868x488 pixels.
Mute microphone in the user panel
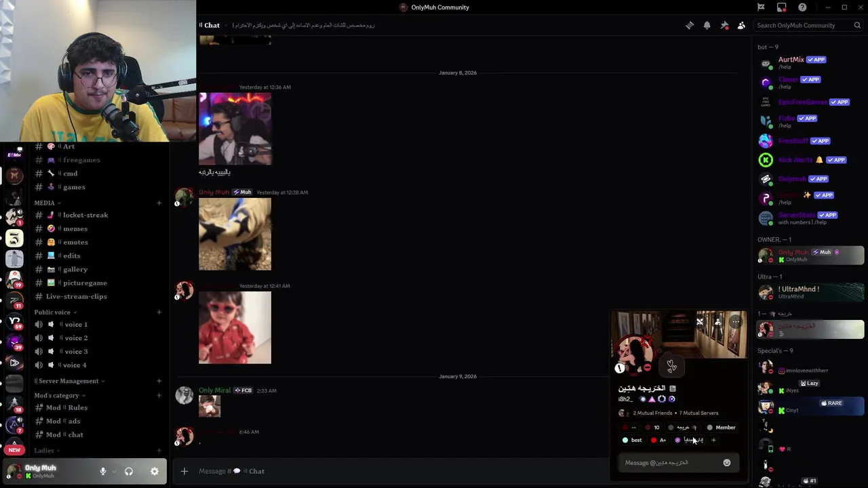103,471
